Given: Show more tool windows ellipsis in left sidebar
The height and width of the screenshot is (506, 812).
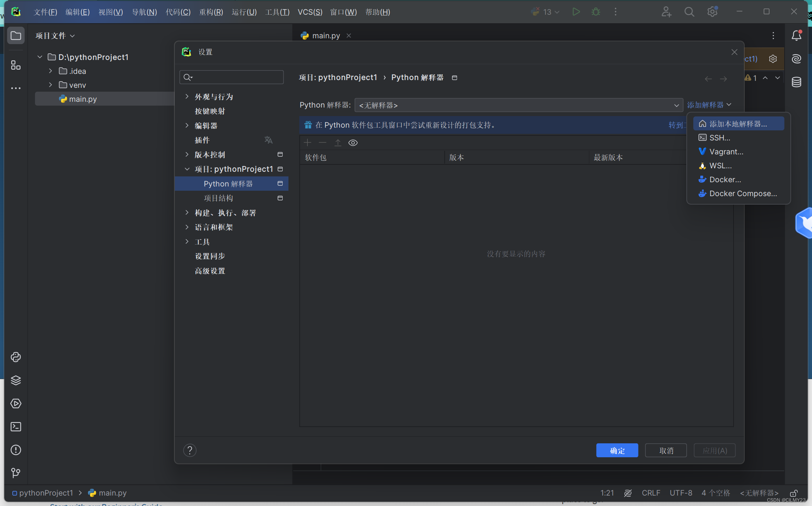Looking at the screenshot, I should pos(16,88).
